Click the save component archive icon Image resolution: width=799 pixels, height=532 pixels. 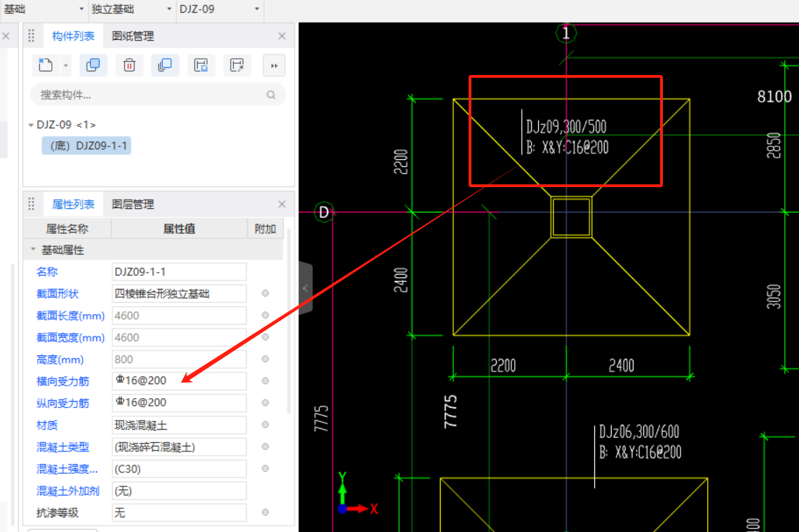click(201, 65)
